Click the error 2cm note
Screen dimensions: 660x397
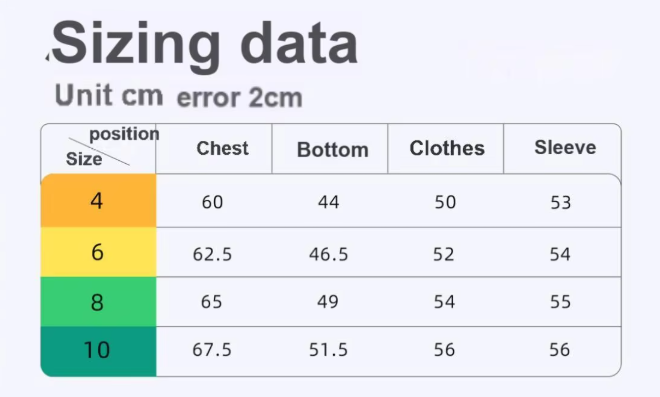[240, 97]
